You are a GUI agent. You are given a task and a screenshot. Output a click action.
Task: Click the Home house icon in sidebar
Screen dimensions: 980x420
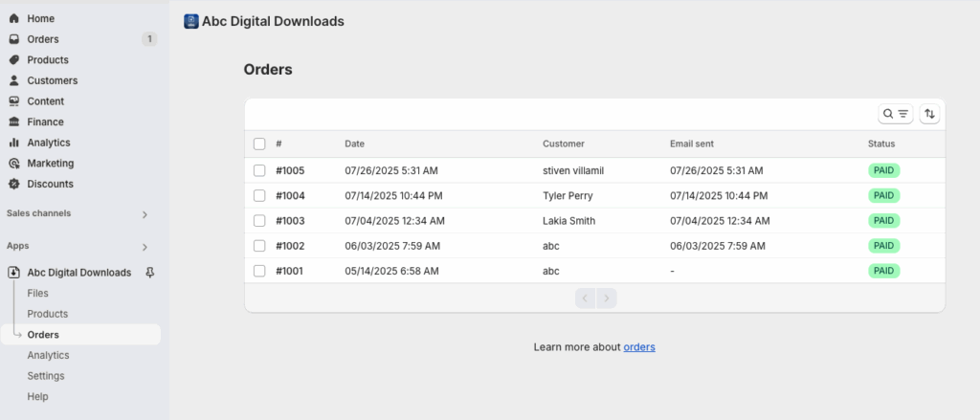click(13, 19)
